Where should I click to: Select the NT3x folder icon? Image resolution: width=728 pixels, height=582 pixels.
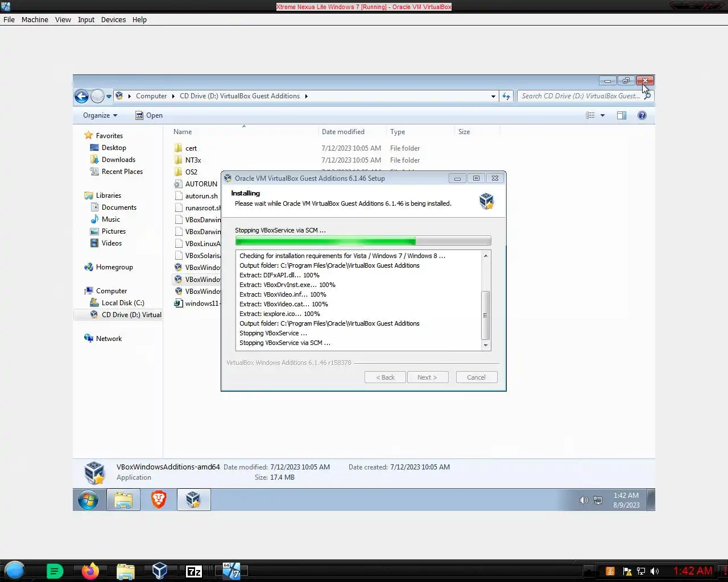(x=178, y=160)
